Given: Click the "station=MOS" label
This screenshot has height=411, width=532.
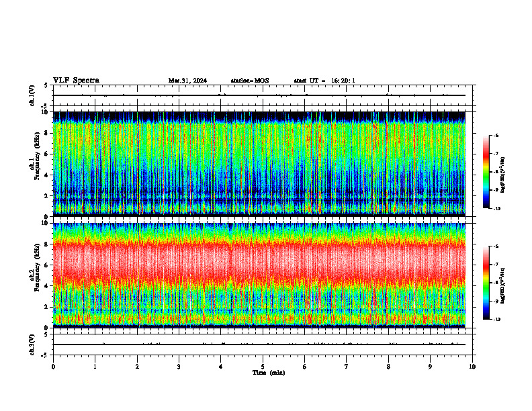Looking at the screenshot, I should click(250, 81).
